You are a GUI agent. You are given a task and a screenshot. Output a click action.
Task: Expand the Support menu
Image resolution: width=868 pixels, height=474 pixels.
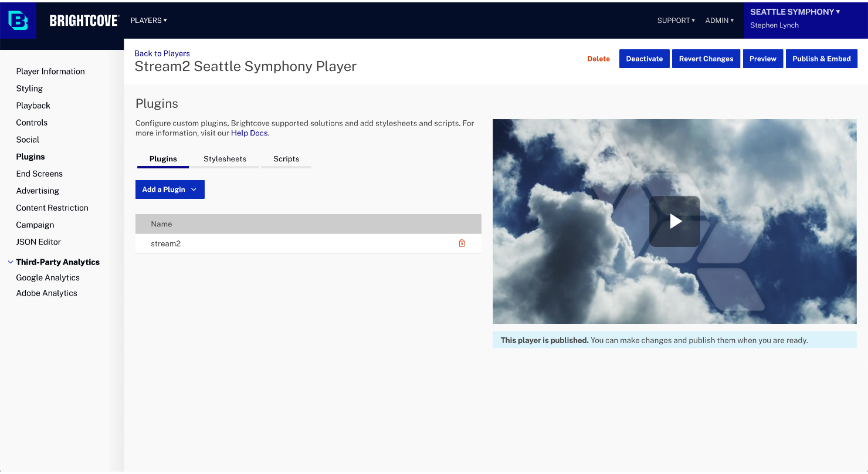(676, 21)
